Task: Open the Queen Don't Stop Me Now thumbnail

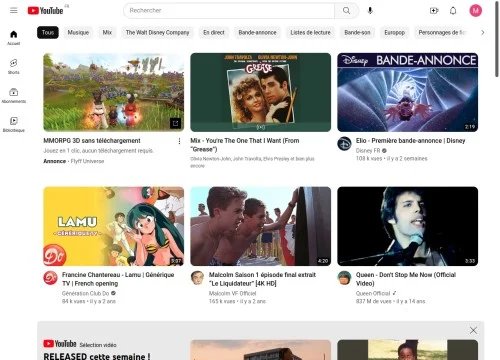Action: [x=408, y=226]
